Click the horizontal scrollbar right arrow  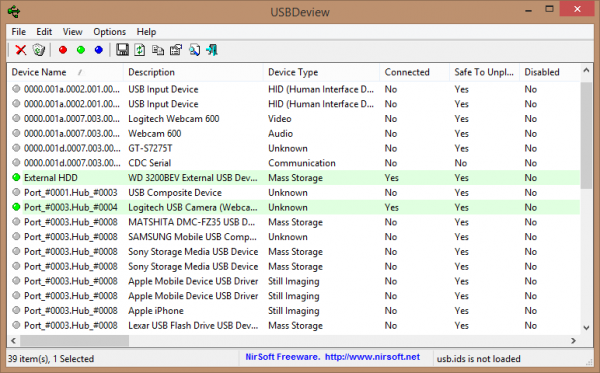click(573, 340)
